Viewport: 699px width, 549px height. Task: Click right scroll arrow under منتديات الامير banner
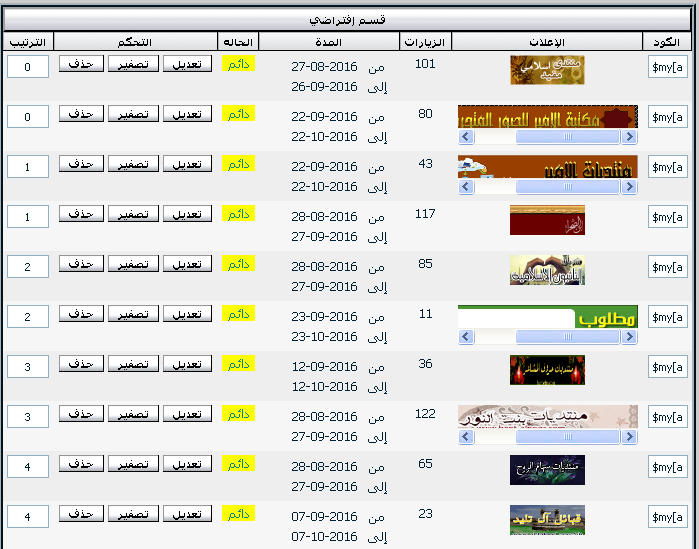(x=629, y=186)
